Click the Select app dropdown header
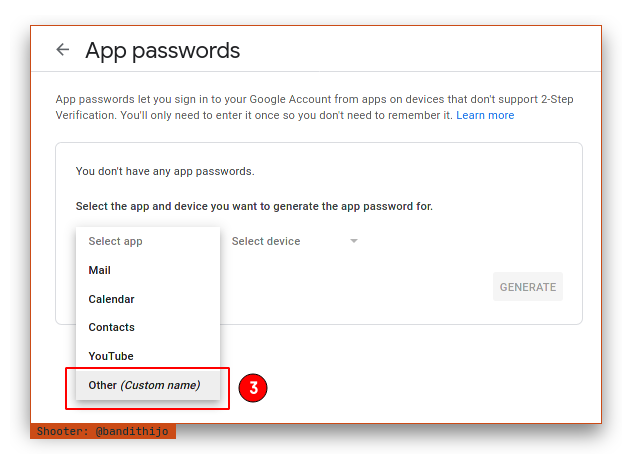 click(115, 241)
